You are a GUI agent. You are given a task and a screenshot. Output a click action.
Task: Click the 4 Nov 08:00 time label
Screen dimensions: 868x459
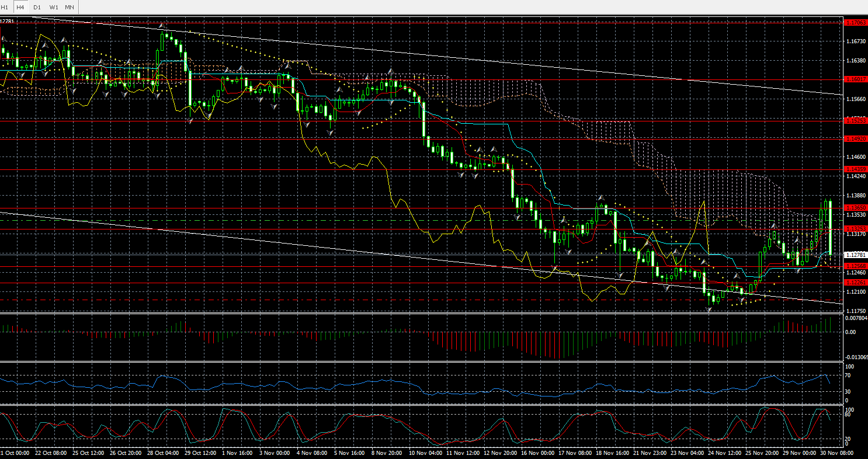coord(311,453)
